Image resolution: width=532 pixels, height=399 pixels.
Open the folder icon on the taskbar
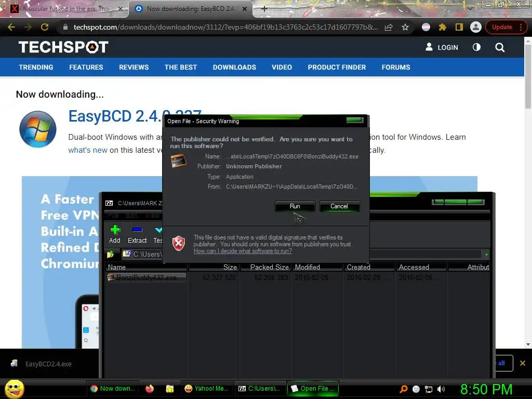pyautogui.click(x=170, y=389)
